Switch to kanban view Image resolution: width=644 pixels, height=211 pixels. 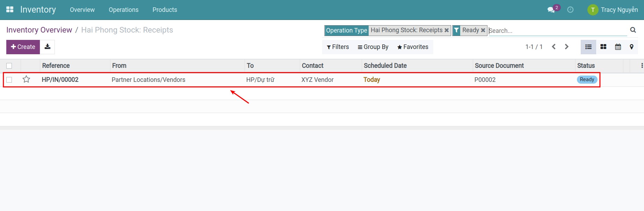tap(603, 47)
